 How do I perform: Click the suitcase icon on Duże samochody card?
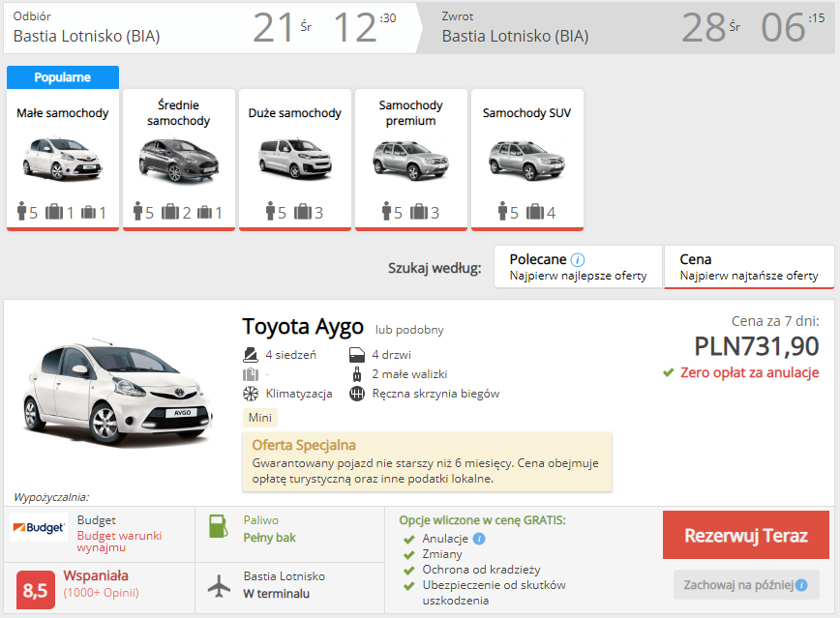click(x=303, y=212)
